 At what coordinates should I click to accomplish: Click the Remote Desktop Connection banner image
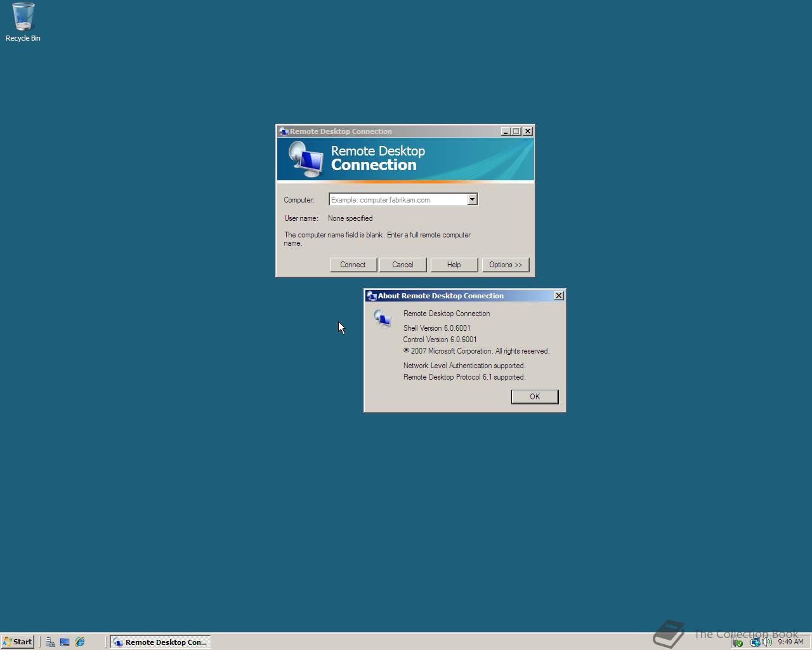405,160
